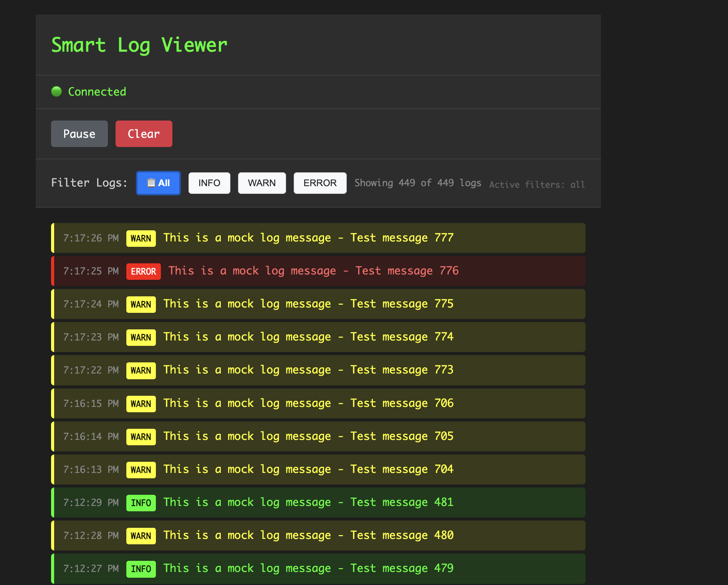Select info log Test message 481
The height and width of the screenshot is (585, 728).
(318, 502)
